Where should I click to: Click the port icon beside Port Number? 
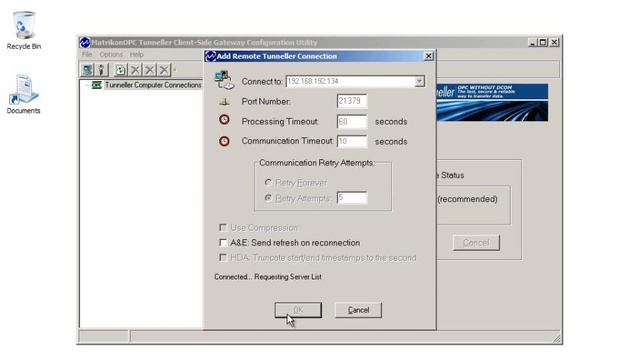pyautogui.click(x=224, y=102)
